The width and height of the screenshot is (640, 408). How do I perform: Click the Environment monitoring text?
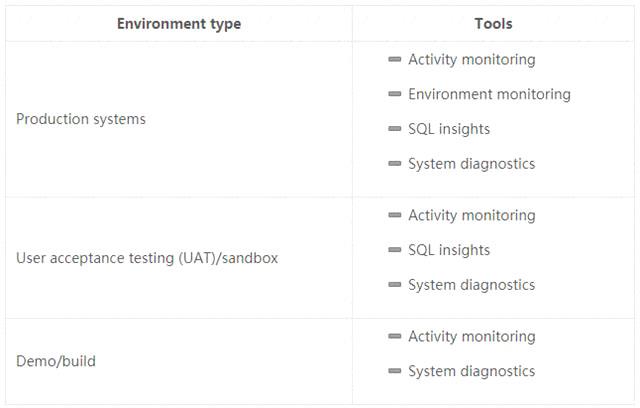(489, 94)
